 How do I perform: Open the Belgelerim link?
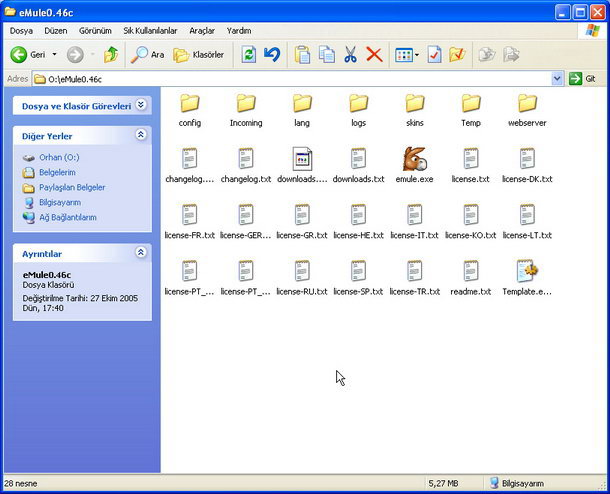pos(57,172)
